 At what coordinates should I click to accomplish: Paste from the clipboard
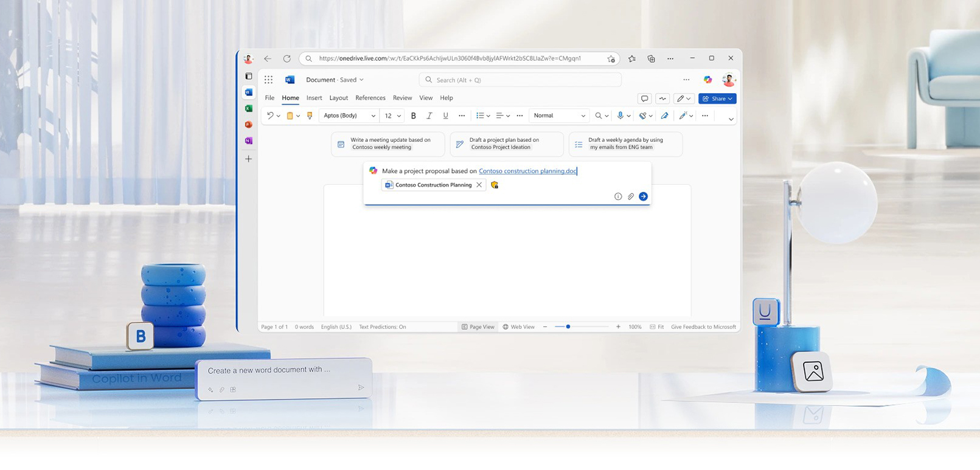tap(290, 116)
